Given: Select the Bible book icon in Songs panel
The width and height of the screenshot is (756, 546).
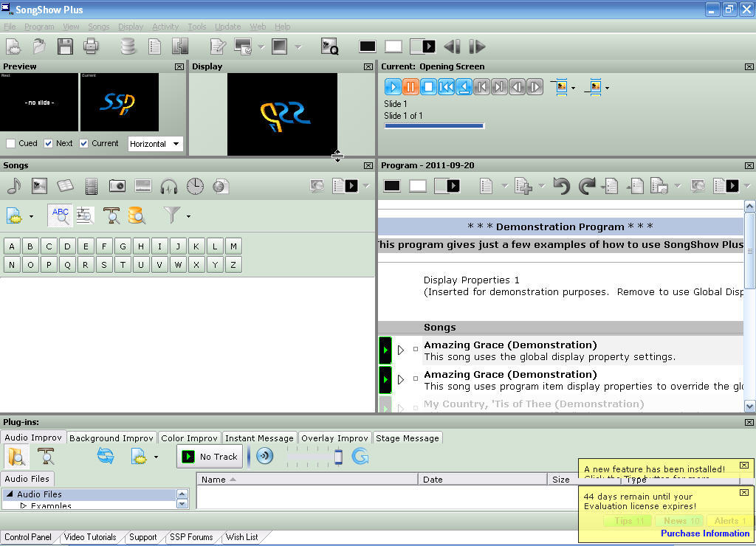Looking at the screenshot, I should click(x=65, y=186).
